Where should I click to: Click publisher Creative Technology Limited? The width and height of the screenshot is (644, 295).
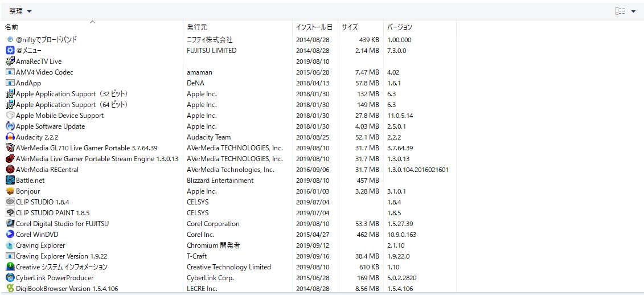point(229,267)
